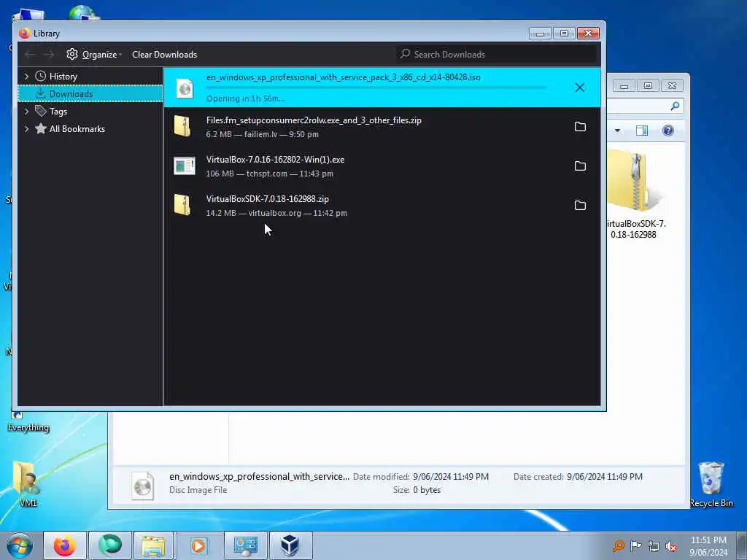Open Windows Explorer from the taskbar
The image size is (747, 560).
point(153,545)
